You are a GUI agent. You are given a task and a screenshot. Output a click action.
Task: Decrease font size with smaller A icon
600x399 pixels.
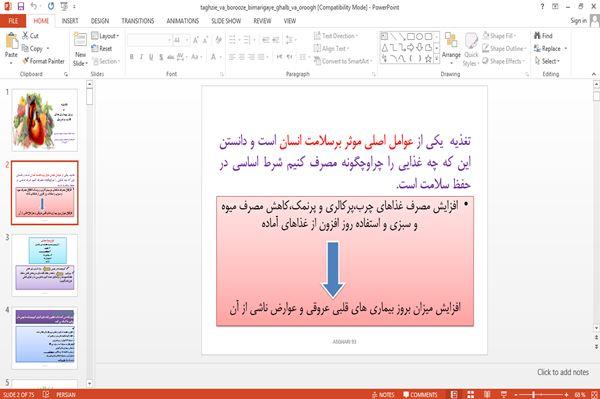click(x=206, y=40)
